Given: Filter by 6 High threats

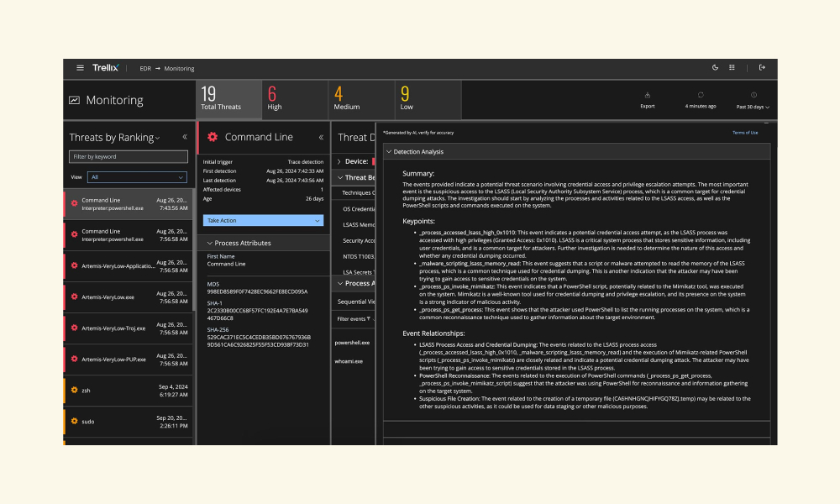Looking at the screenshot, I should tap(295, 99).
